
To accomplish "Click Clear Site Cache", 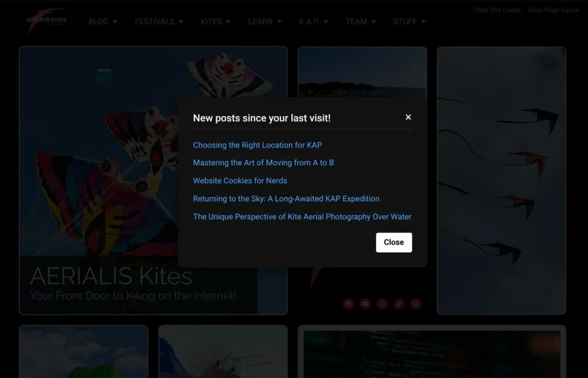I will [x=497, y=10].
